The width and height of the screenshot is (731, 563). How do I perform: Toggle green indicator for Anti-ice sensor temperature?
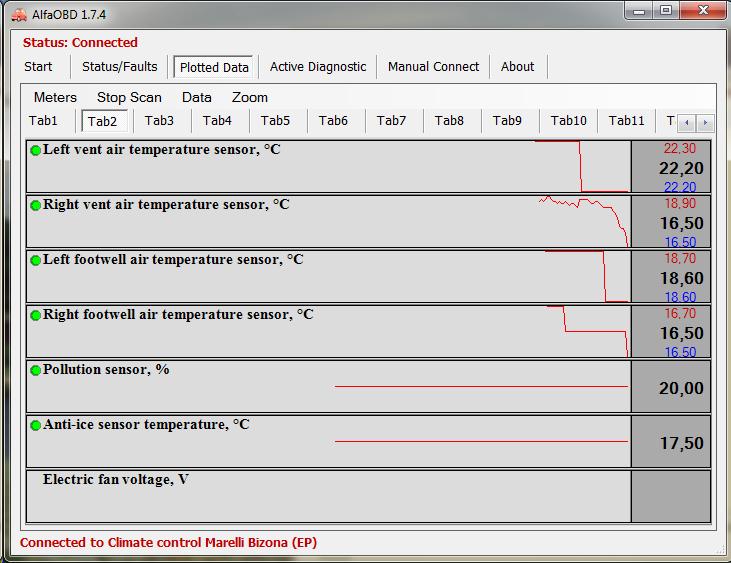pyautogui.click(x=35, y=426)
